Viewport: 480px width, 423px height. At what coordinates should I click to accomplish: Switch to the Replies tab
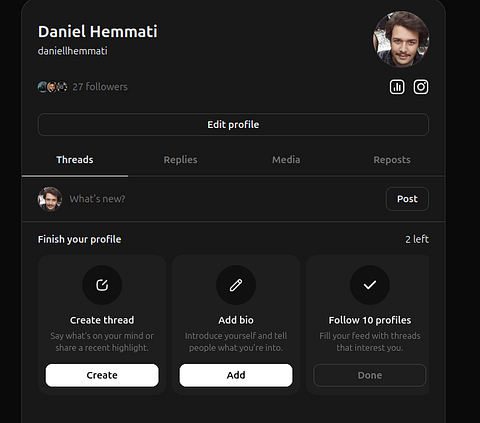tap(180, 160)
